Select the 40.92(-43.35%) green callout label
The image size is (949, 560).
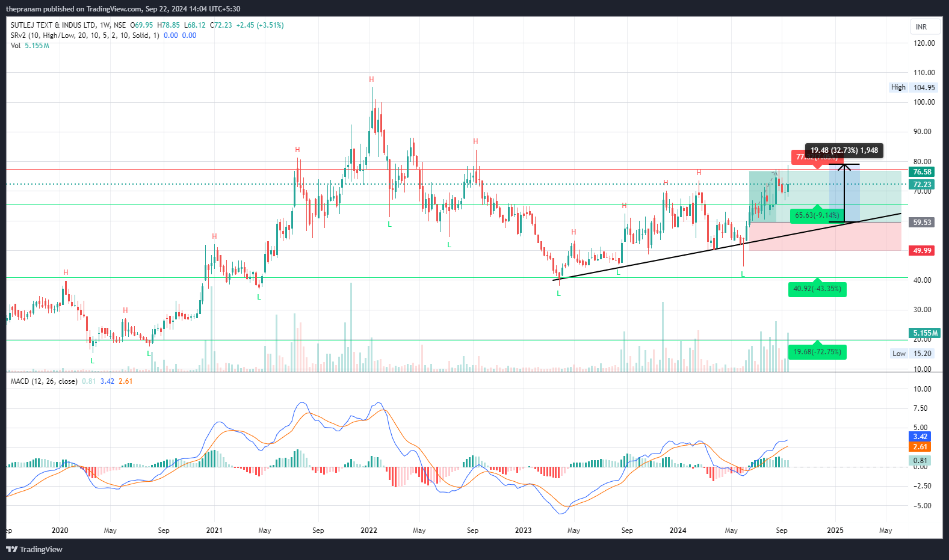[x=817, y=289]
